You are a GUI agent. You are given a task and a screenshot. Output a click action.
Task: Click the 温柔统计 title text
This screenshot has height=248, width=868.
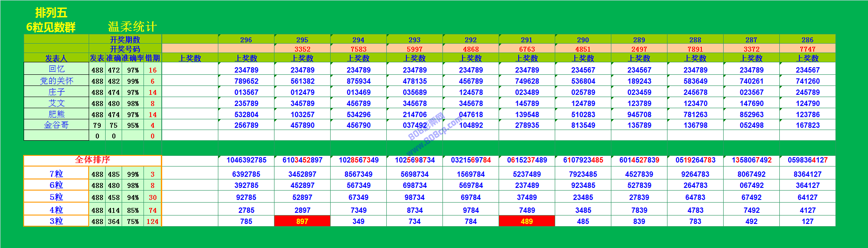point(132,27)
